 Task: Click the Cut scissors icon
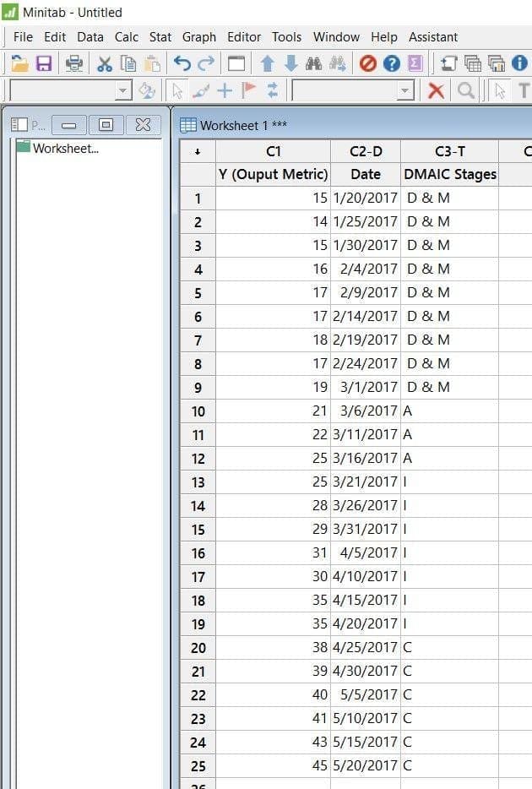tap(105, 63)
